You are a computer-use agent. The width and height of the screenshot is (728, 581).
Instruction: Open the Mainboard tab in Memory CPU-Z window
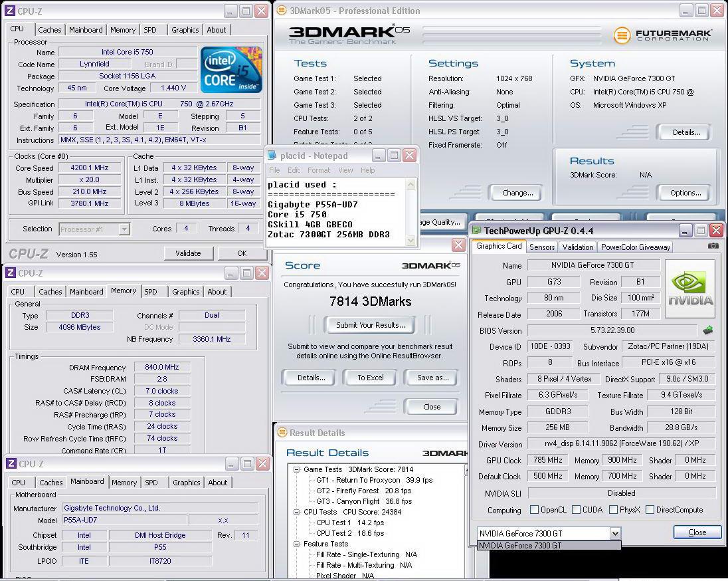tap(86, 291)
